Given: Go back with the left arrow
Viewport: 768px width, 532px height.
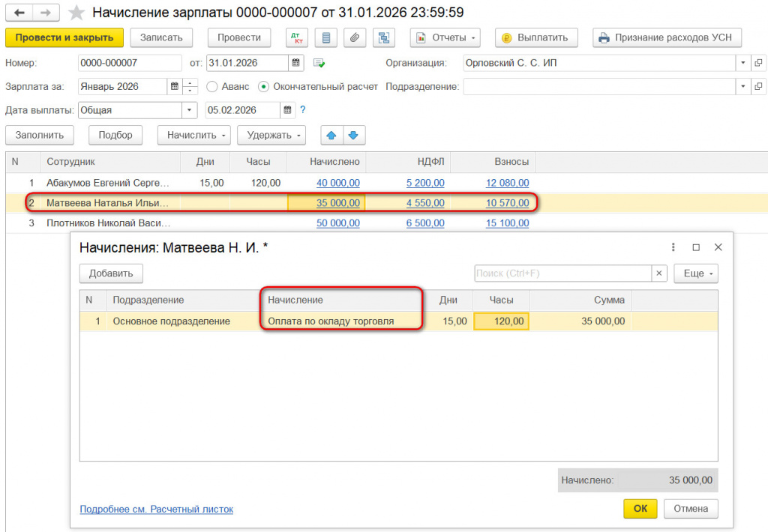Looking at the screenshot, I should [19, 13].
